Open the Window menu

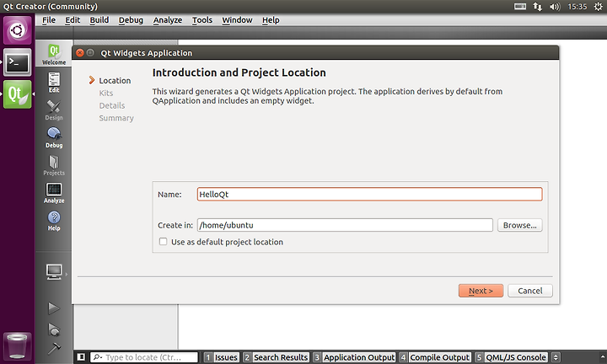coord(237,19)
